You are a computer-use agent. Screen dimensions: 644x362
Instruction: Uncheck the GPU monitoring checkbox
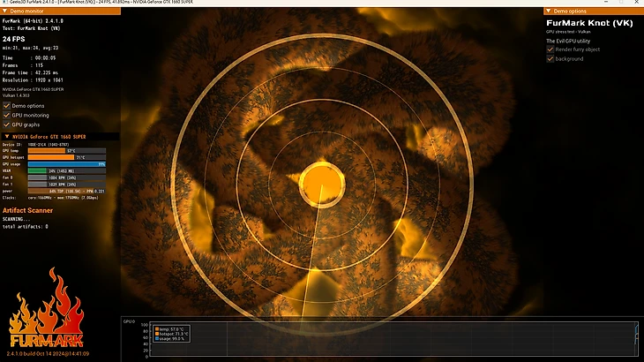coord(6,115)
